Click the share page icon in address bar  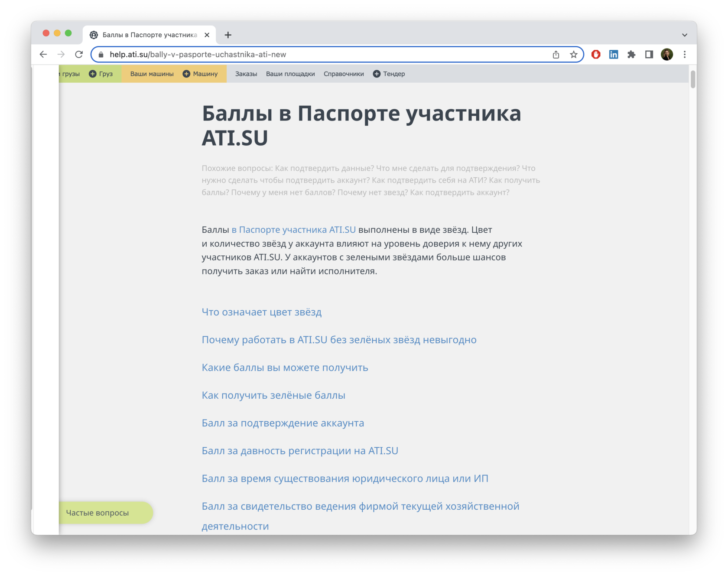[x=556, y=55]
